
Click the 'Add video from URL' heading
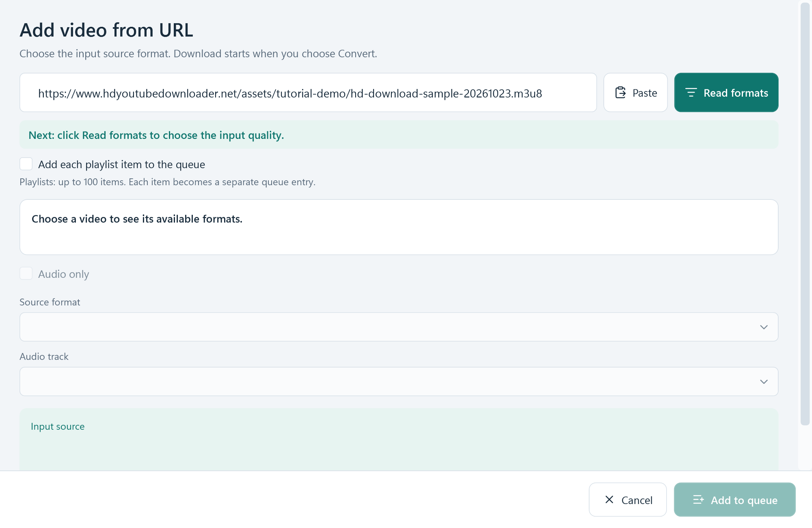tap(106, 30)
